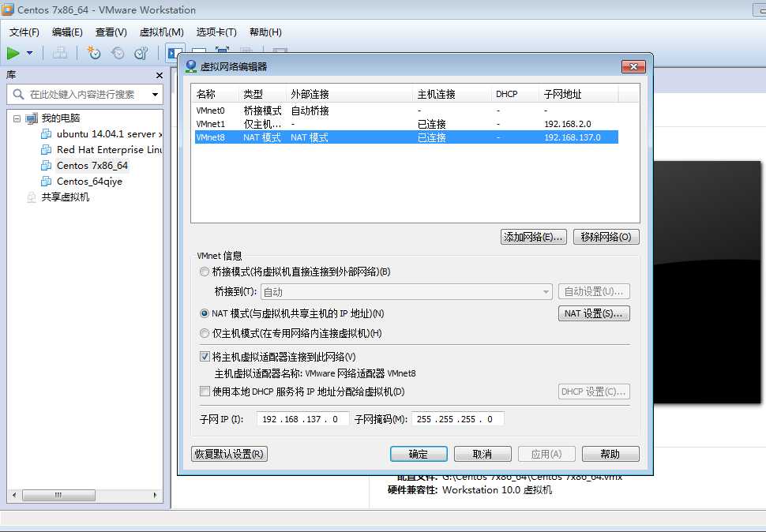The width and height of the screenshot is (766, 532).
Task: Click the Centos 7x86_64 VM icon in library
Action: (47, 166)
